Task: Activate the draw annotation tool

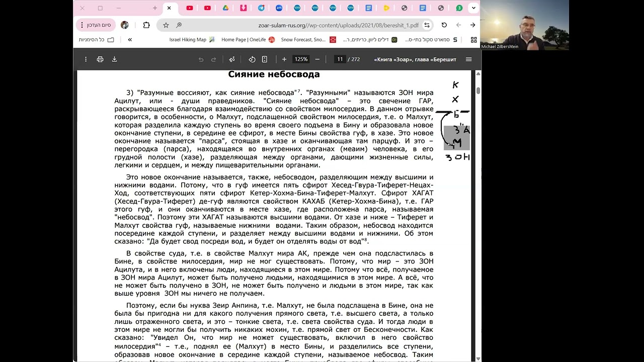Action: [x=232, y=59]
